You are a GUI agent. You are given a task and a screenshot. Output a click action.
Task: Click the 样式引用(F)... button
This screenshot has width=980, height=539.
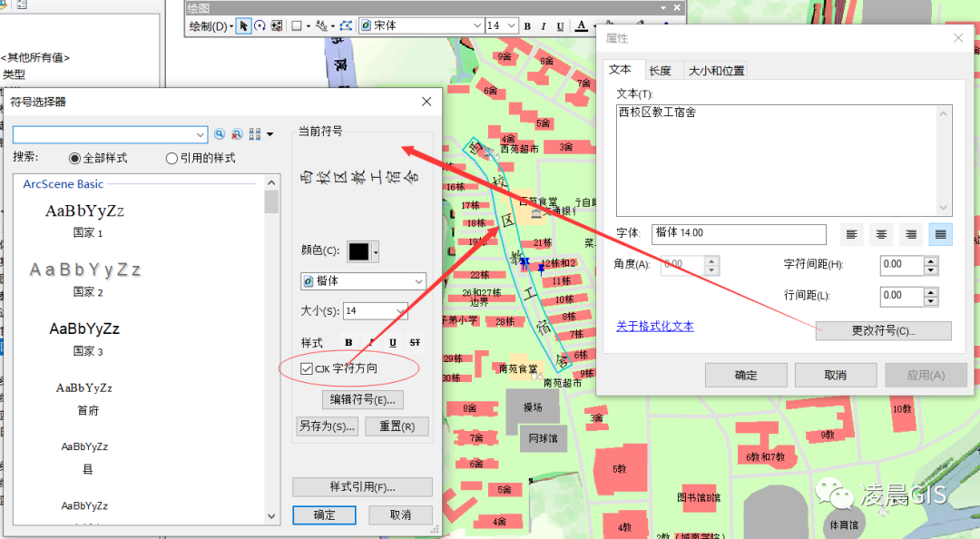tap(362, 487)
